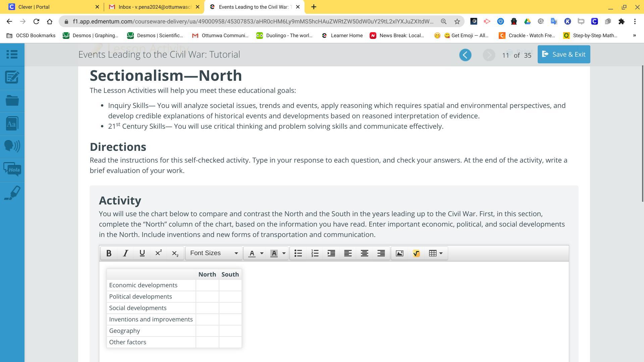Click the Save & Exit button
This screenshot has width=644, height=362.
(563, 55)
